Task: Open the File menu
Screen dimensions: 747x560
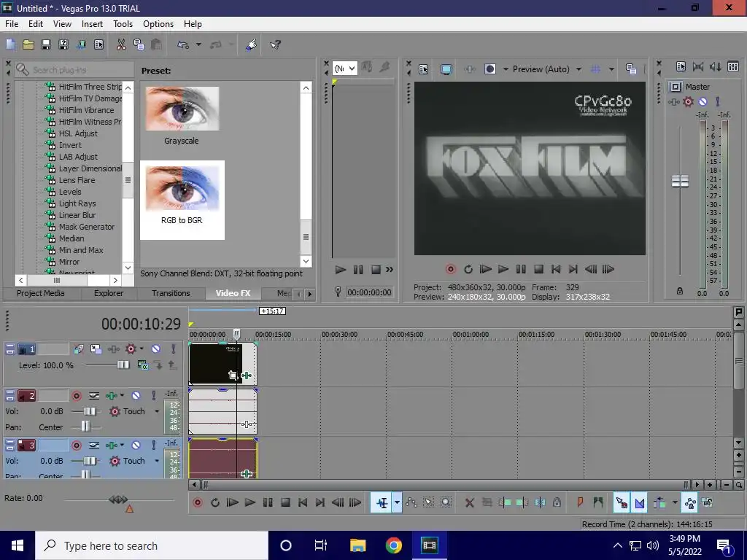Action: [12, 24]
